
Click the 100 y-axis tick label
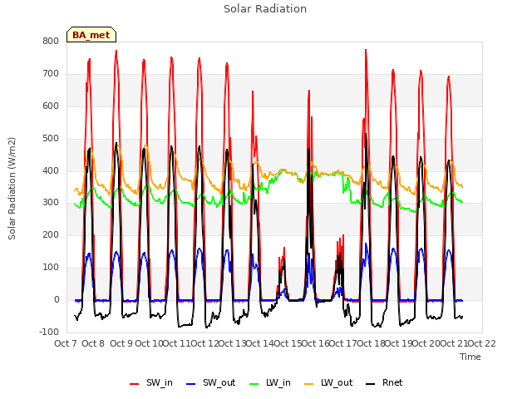click(51, 268)
